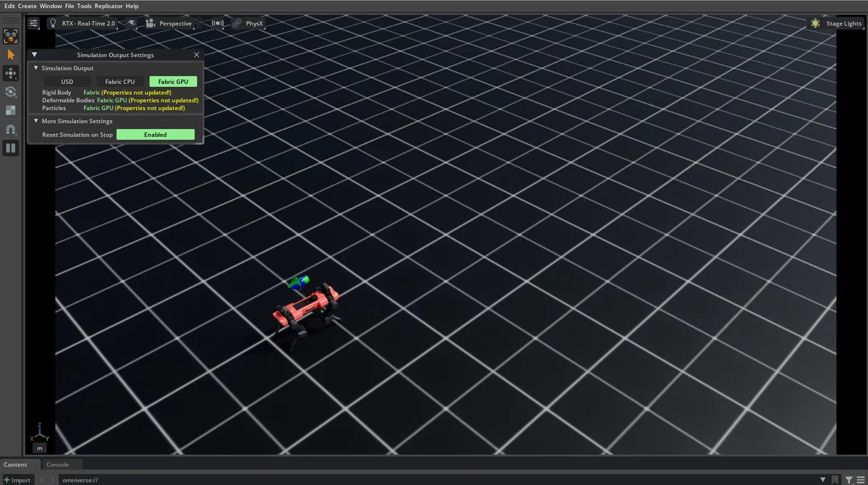The width and height of the screenshot is (868, 485).
Task: Open the Stage Lights dropdown
Action: (844, 23)
